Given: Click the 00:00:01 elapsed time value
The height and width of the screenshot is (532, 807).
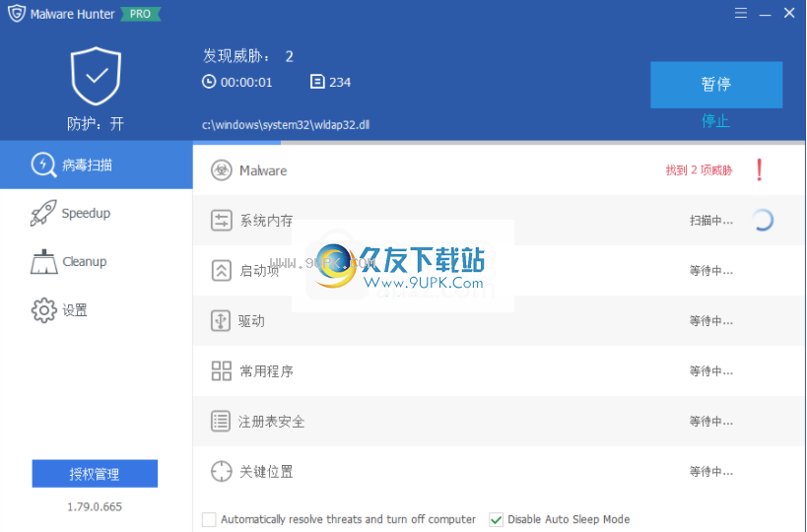Looking at the screenshot, I should pyautogui.click(x=246, y=83).
